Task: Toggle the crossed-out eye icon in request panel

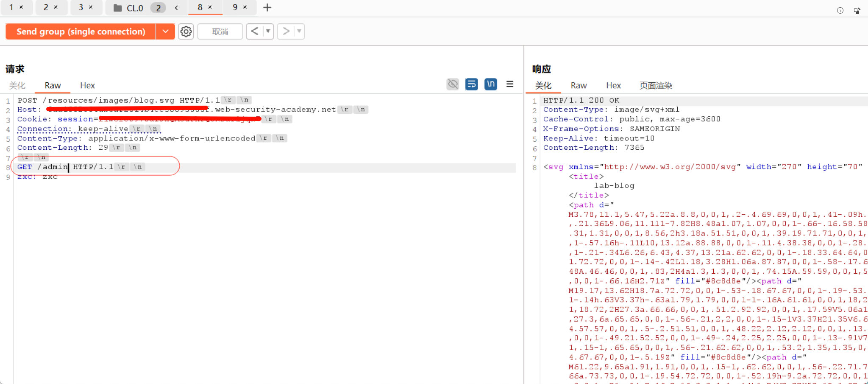Action: click(x=453, y=84)
